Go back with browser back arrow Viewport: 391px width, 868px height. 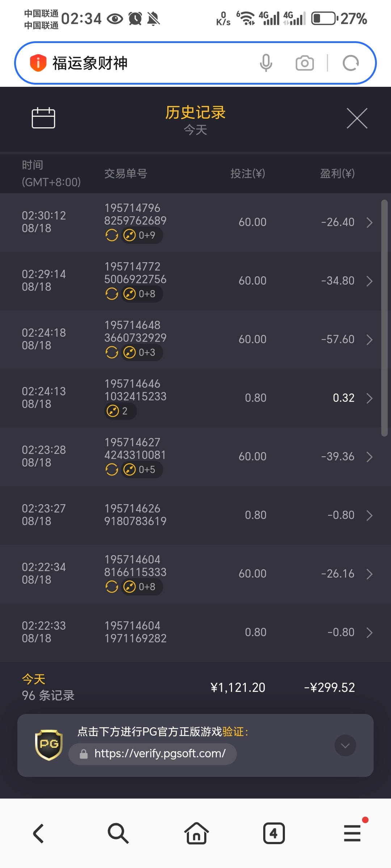[39, 833]
